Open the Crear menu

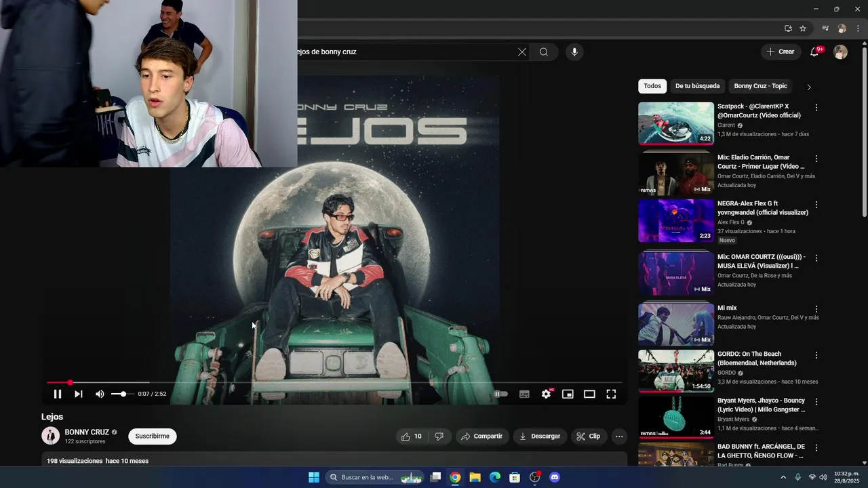[781, 52]
